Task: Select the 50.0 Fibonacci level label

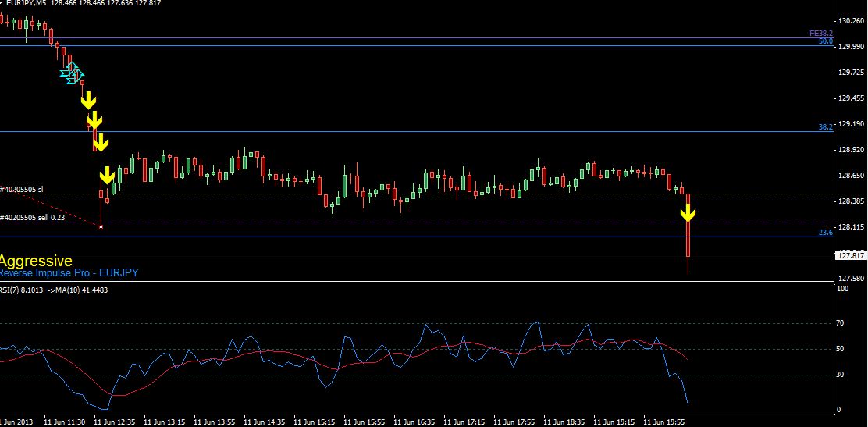Action: point(825,41)
